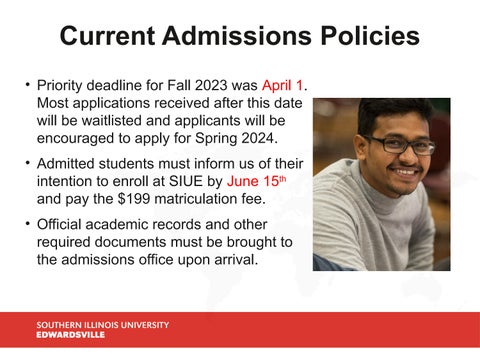Click the smiling student photo
The width and height of the screenshot is (480, 360).
point(382,184)
